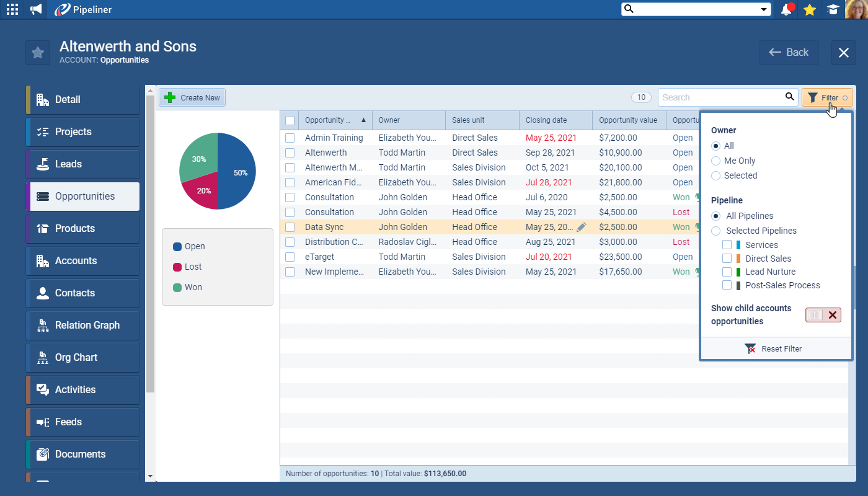Check the Direct Sales pipeline checkbox
Screen dimensions: 868x496
coord(727,259)
